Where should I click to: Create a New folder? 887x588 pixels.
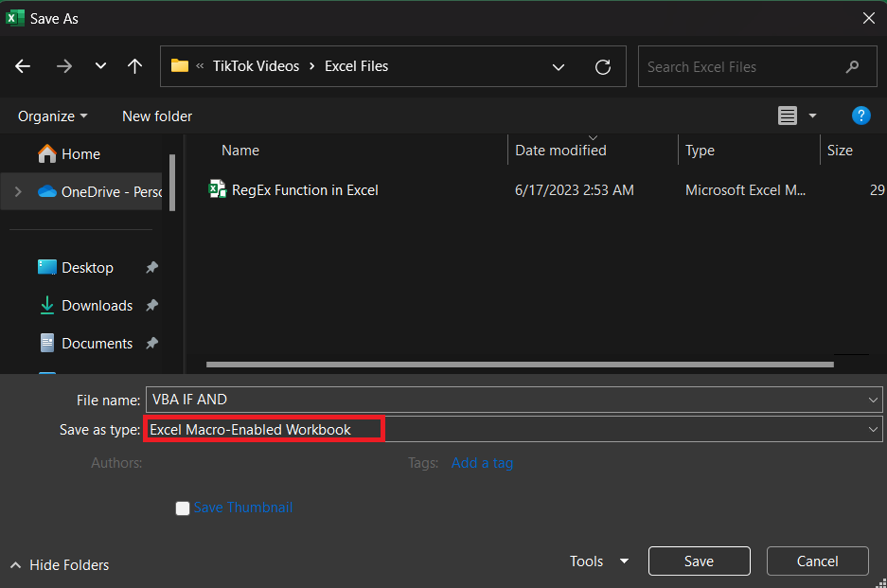[x=157, y=116]
